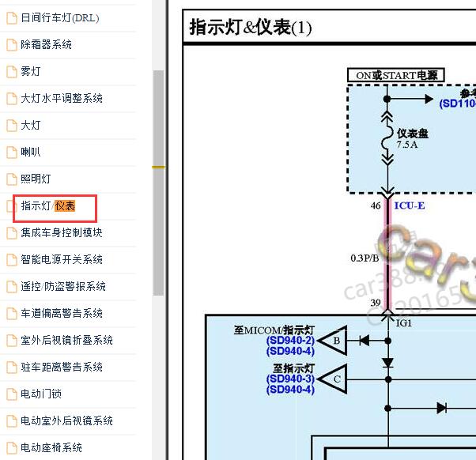Click the ON或START电源 label box
The height and width of the screenshot is (460, 476).
click(x=396, y=75)
